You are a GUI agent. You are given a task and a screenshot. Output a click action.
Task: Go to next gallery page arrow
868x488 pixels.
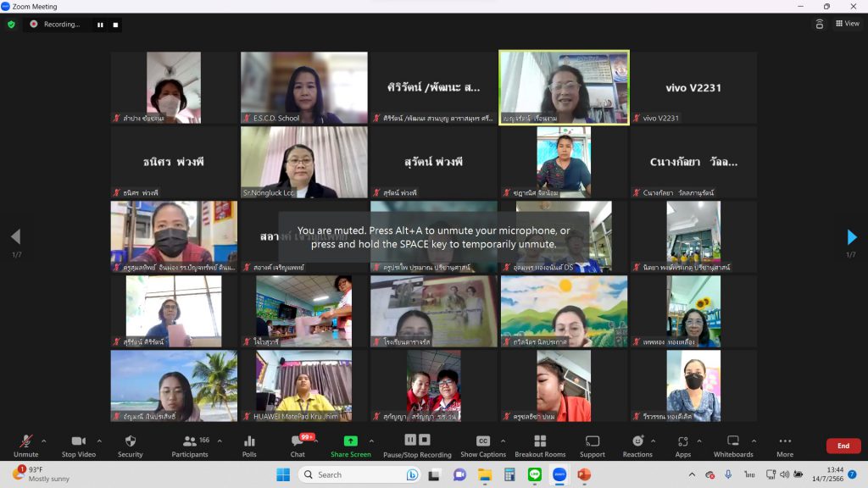852,237
